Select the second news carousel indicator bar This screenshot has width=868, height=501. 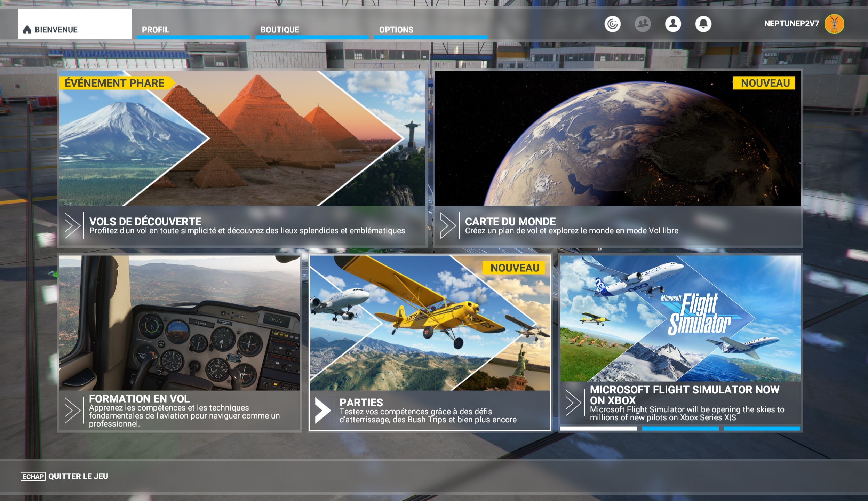680,429
